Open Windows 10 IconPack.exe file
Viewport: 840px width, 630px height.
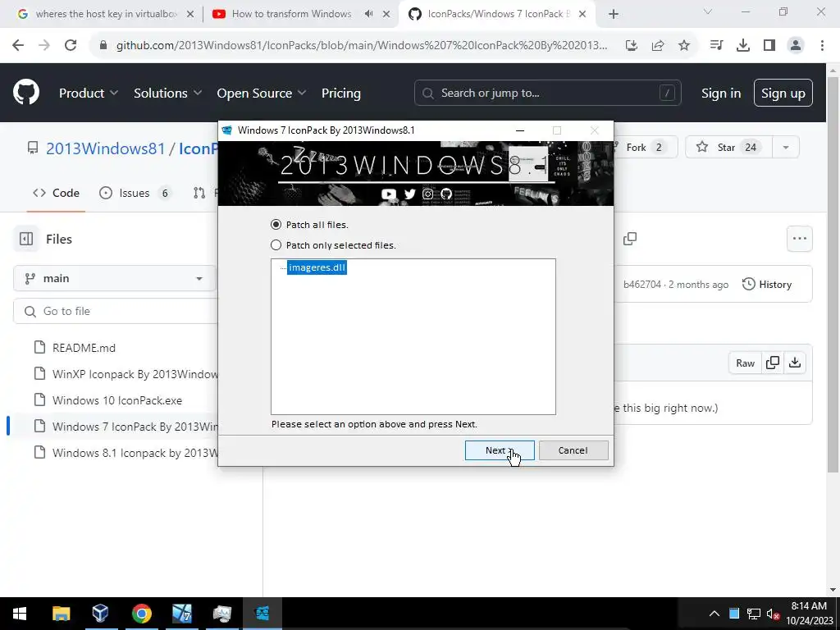tap(117, 400)
